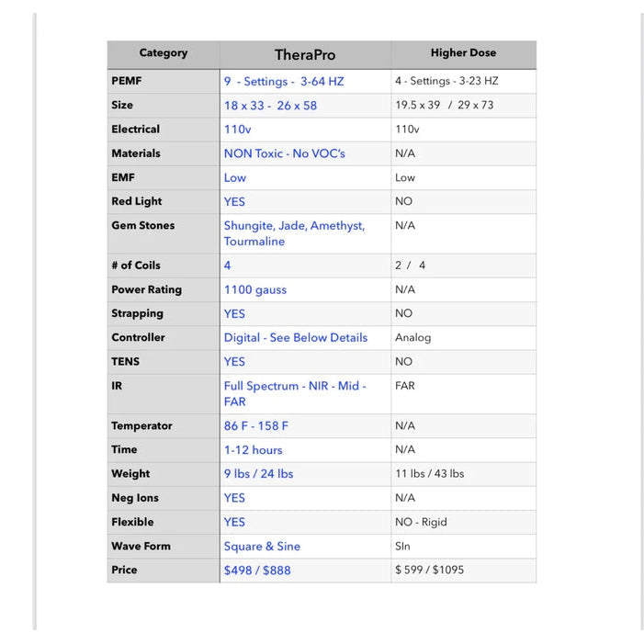The height and width of the screenshot is (644, 644).
Task: Click the TheraPro price '$498 / $888'
Action: click(x=257, y=571)
